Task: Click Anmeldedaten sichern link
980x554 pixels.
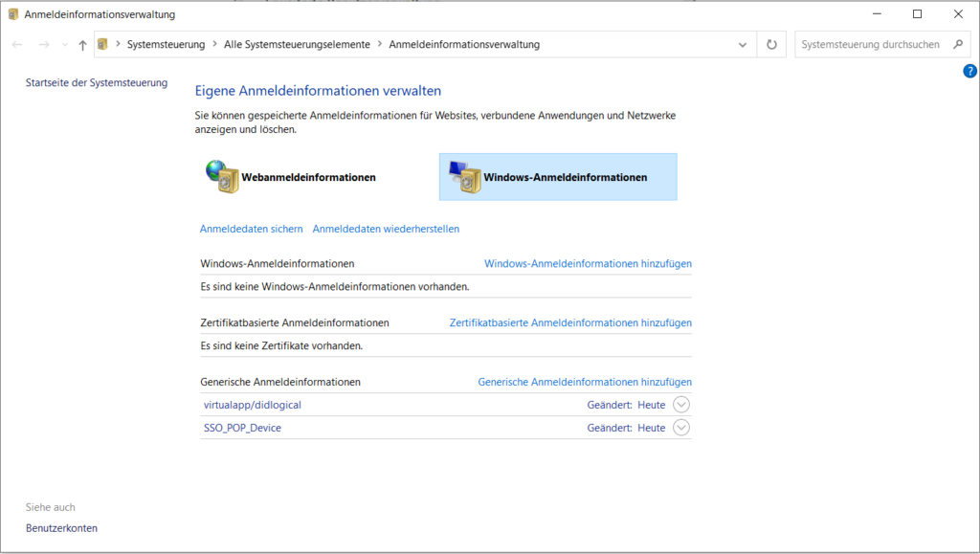Action: (x=251, y=230)
